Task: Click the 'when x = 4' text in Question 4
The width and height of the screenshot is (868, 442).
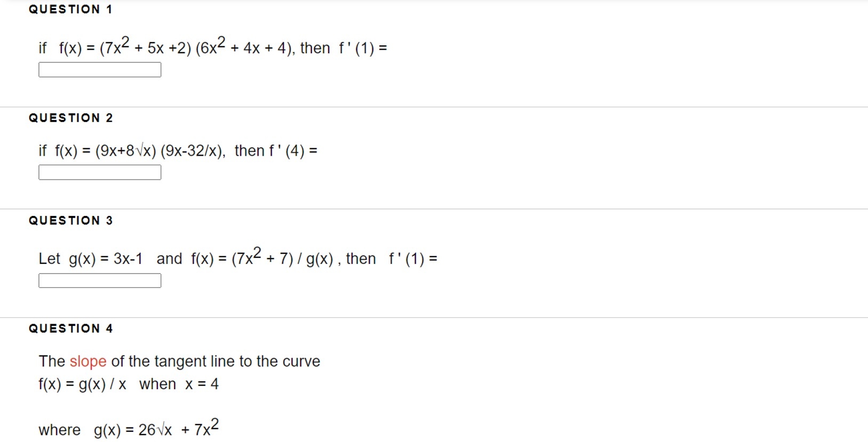Action: click(179, 384)
